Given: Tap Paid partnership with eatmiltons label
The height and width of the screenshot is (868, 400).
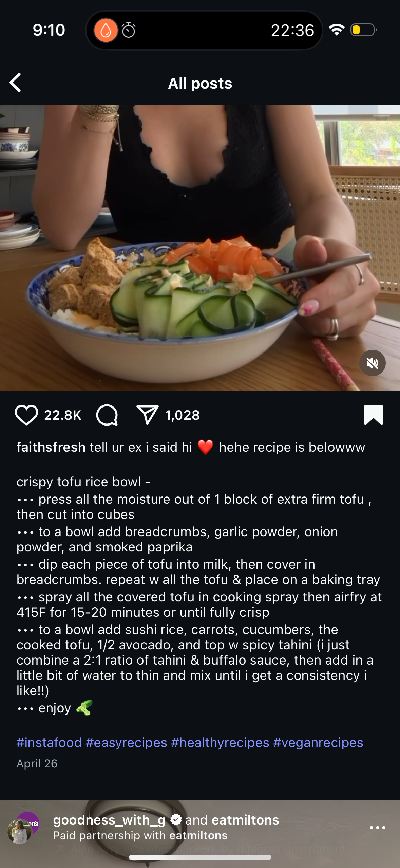Looking at the screenshot, I should 140,835.
